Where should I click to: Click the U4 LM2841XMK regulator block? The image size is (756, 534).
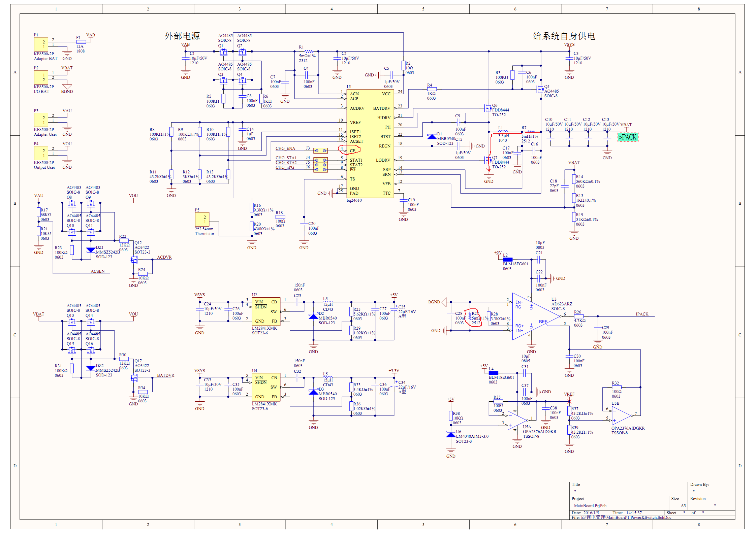point(266,387)
